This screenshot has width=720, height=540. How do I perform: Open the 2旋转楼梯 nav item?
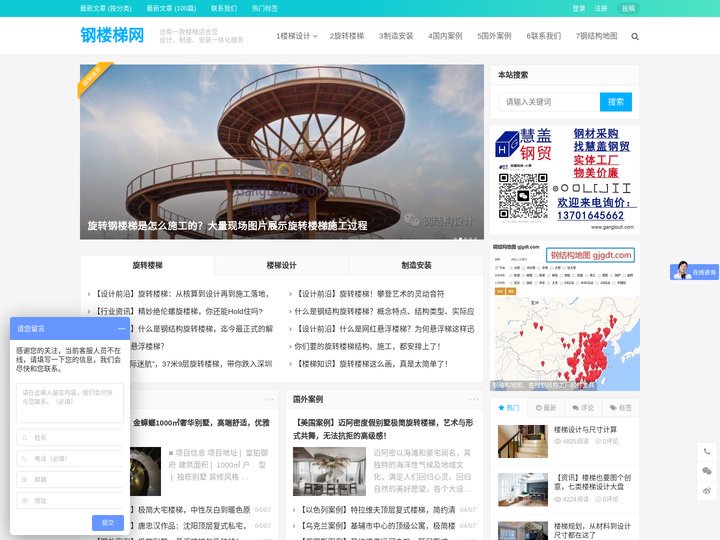click(x=347, y=36)
